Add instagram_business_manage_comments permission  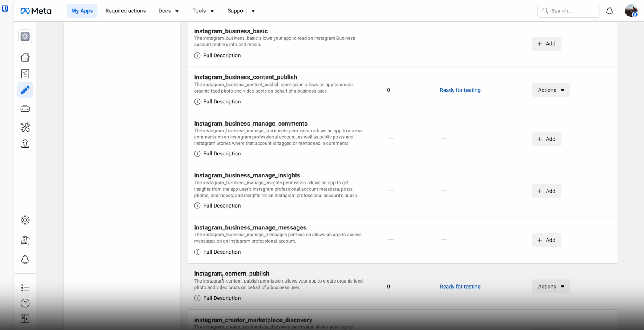click(547, 139)
